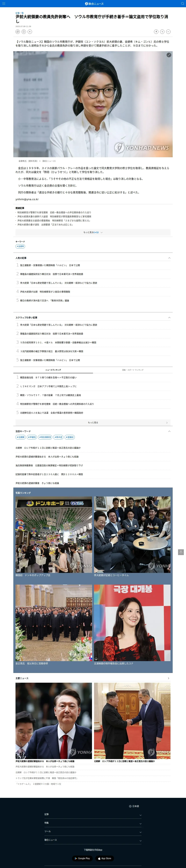Screen dimensions: 186x868
Task: Open the hamburger menu in the header
Action: tap(4, 4)
